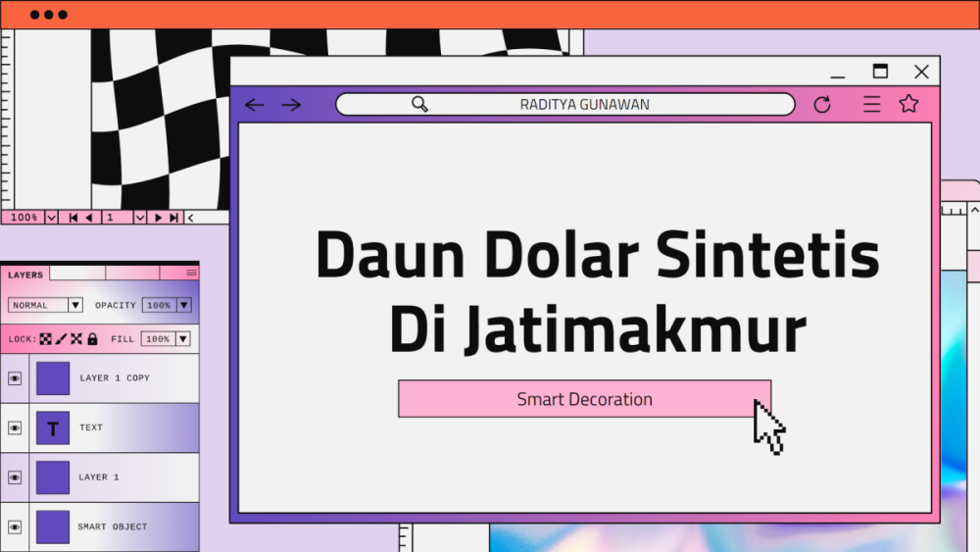The image size is (980, 552).
Task: Select the LAYER 1 purple thumbnail
Action: tap(53, 477)
